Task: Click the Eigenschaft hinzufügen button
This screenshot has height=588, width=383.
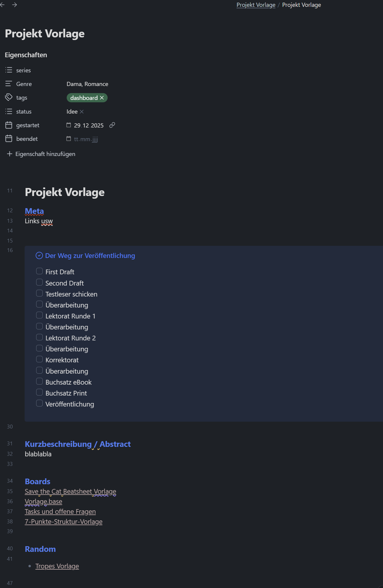Action: (41, 154)
